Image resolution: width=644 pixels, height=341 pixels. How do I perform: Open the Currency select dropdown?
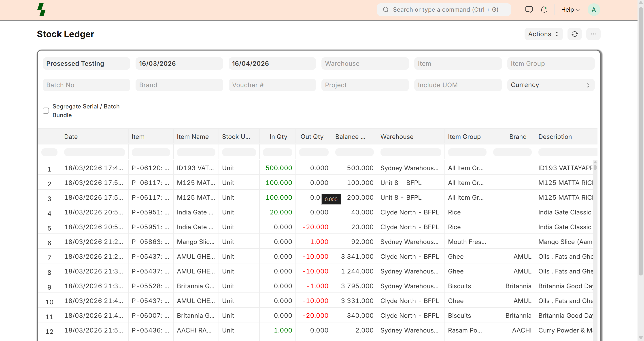coord(550,85)
